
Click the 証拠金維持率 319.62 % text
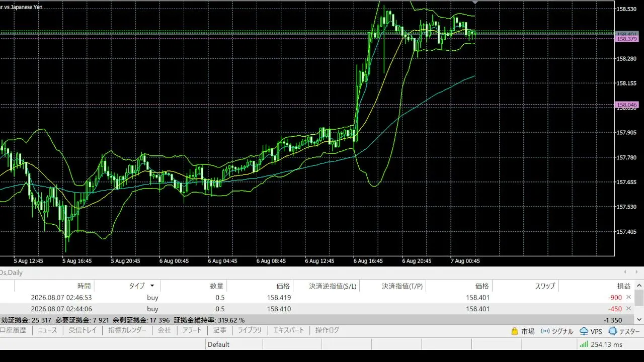pos(209,320)
